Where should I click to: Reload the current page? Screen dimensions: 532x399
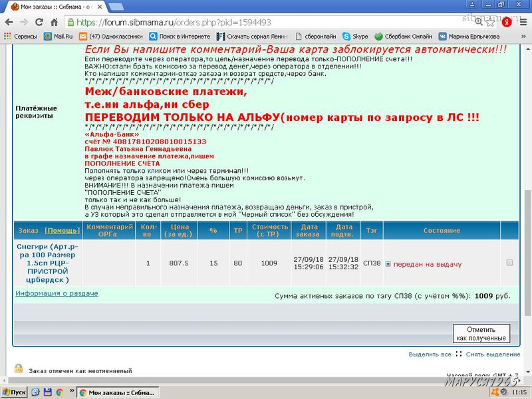(39, 23)
